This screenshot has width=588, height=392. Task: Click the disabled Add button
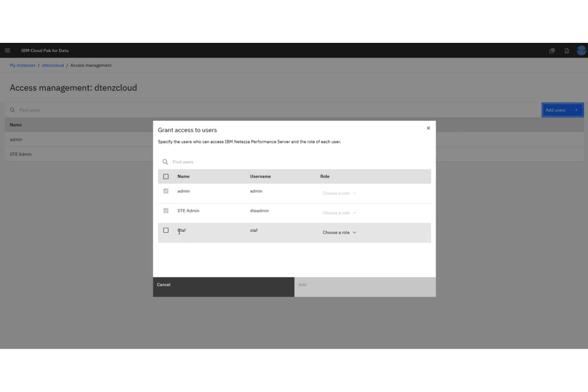pyautogui.click(x=365, y=287)
